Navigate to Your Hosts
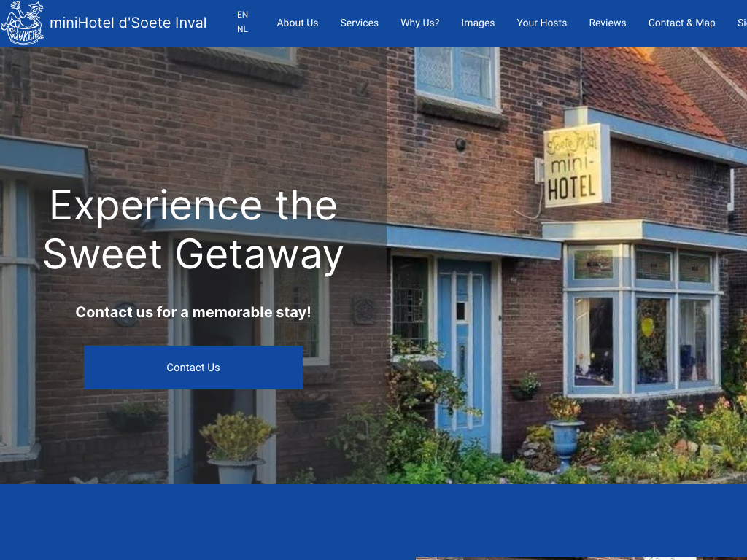The height and width of the screenshot is (560, 747). (x=542, y=23)
